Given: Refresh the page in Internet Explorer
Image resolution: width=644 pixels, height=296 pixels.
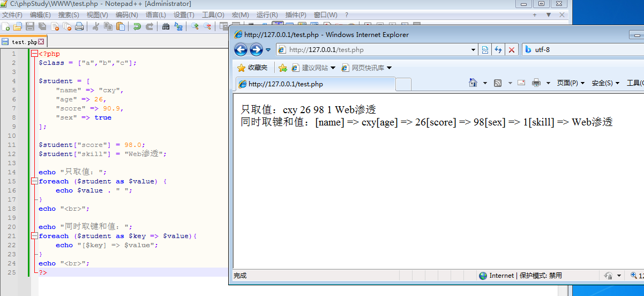Looking at the screenshot, I should [x=498, y=50].
